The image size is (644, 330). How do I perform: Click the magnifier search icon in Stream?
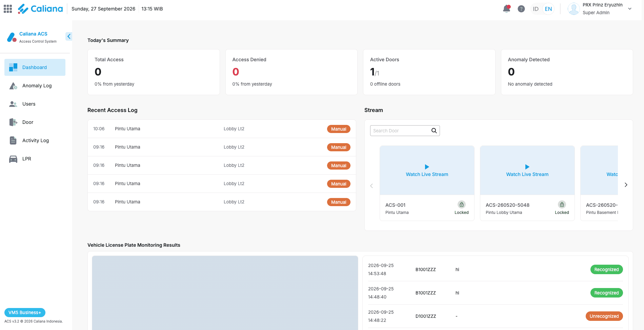coord(434,131)
